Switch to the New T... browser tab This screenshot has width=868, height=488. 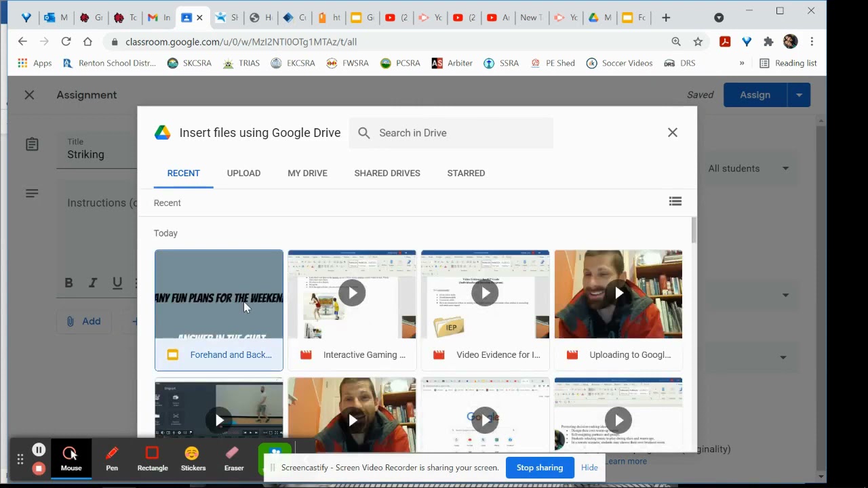click(x=532, y=18)
